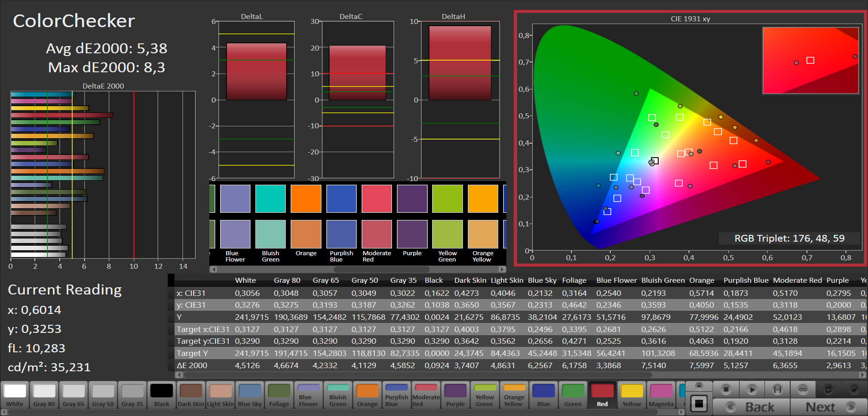Click the Orange ΔE value 7,5997
The image size is (868, 416).
coord(704,365)
